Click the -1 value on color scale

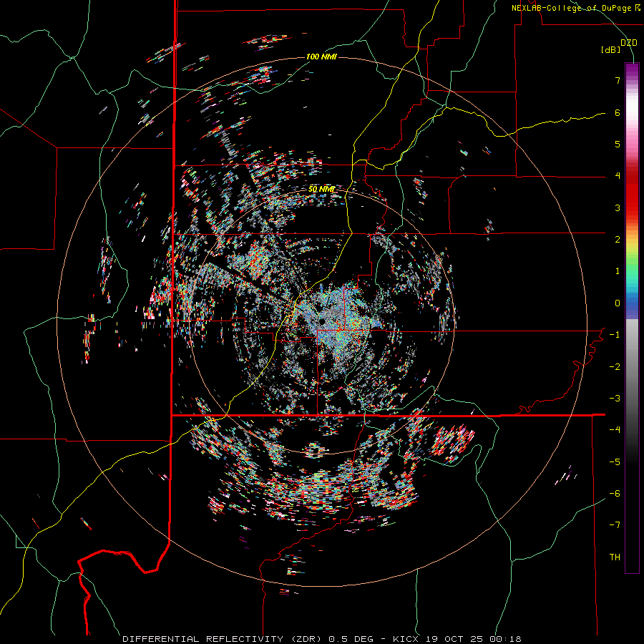point(615,335)
